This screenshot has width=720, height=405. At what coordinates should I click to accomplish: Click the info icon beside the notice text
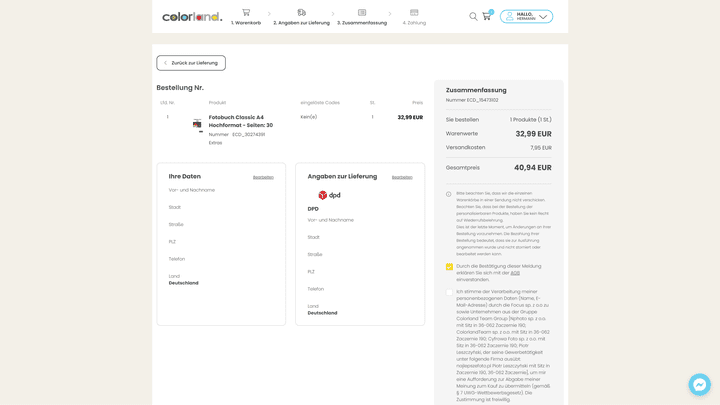449,194
